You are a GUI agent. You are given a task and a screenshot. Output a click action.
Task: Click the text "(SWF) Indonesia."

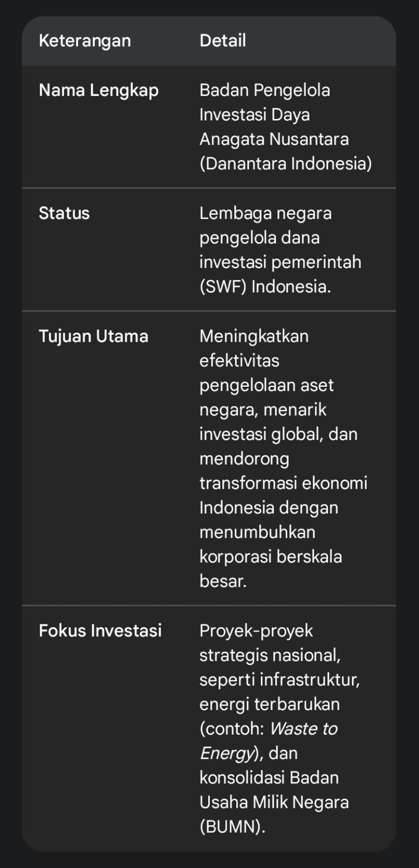[x=265, y=286]
